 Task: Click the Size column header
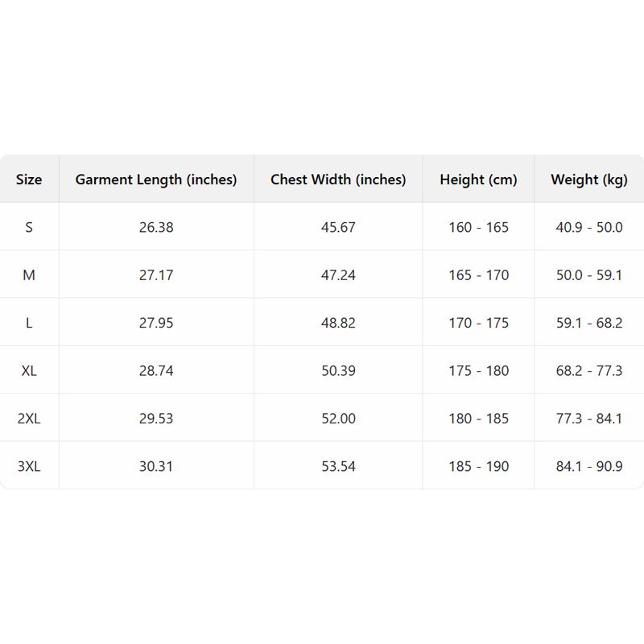(29, 180)
